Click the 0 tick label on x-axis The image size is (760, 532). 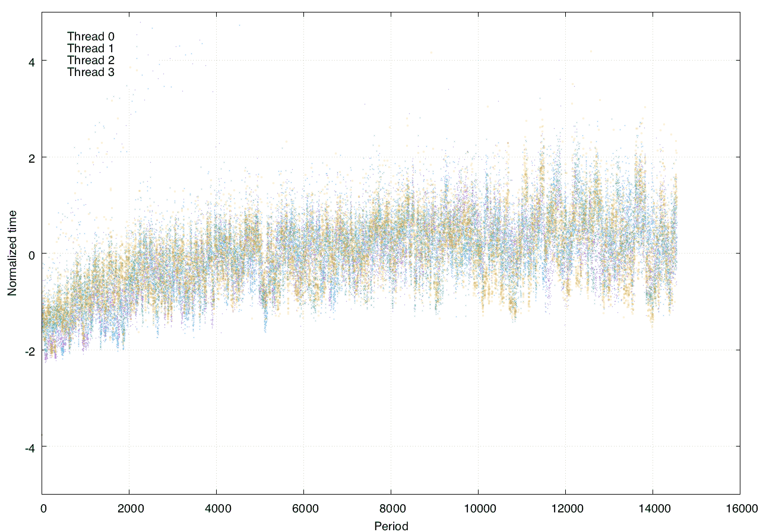coord(43,509)
